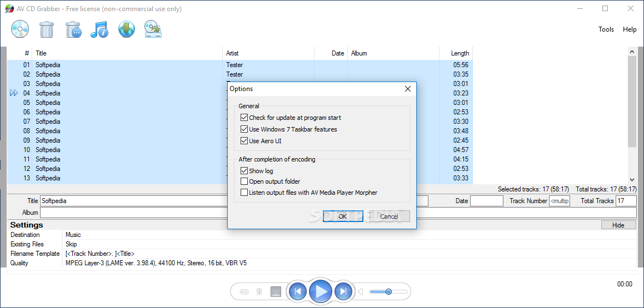
Task: Select track 13 Softpedia row
Action: [x=240, y=178]
